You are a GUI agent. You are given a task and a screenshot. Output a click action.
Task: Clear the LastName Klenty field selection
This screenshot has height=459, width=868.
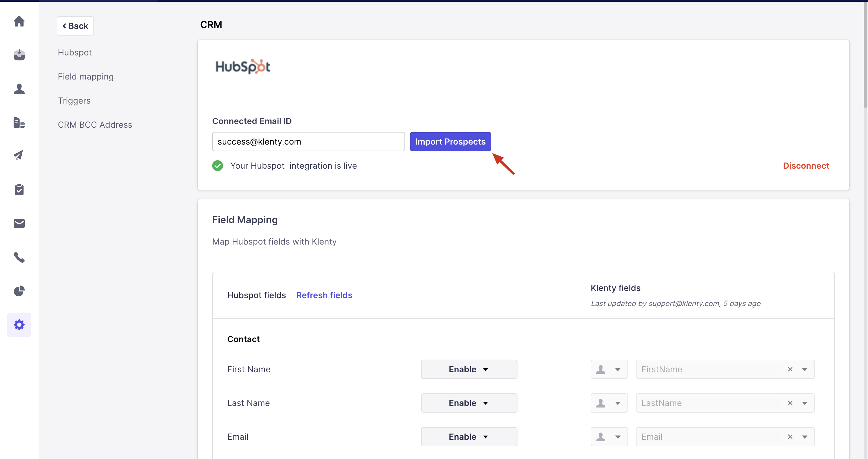pyautogui.click(x=790, y=403)
